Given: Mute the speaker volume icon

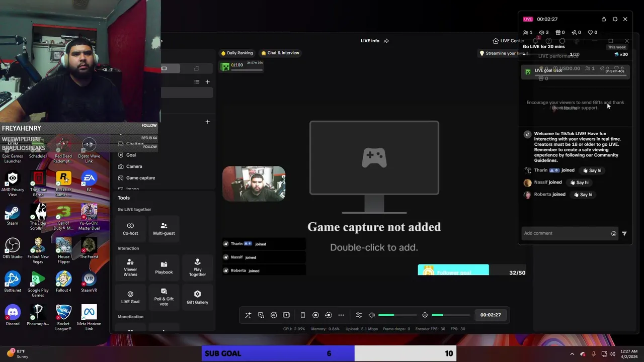Looking at the screenshot, I should [x=372, y=315].
